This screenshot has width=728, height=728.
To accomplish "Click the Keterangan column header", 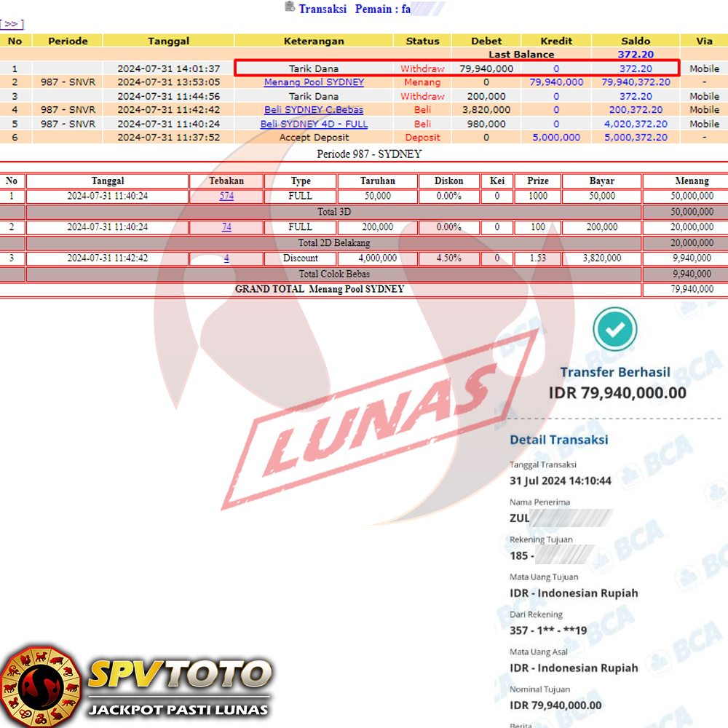I will pos(314,41).
